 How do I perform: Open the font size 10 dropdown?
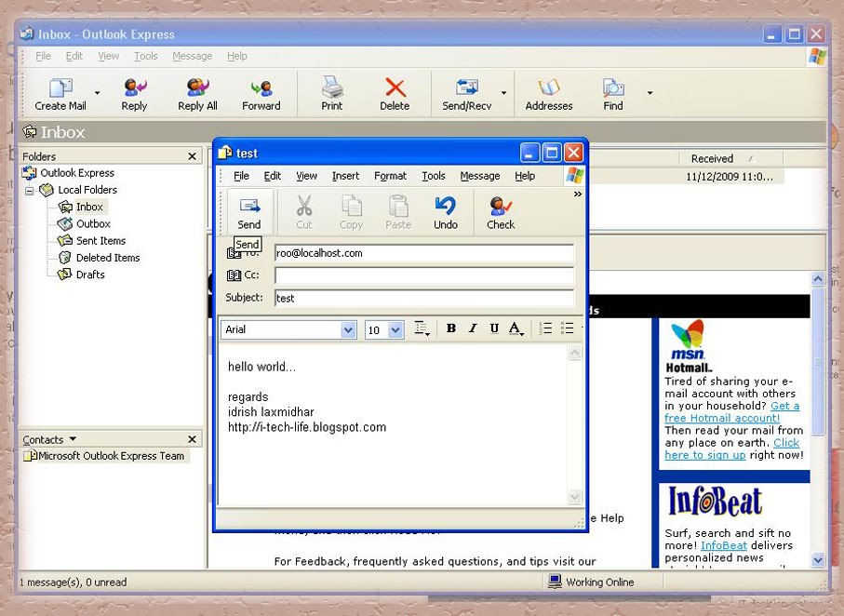click(x=395, y=329)
